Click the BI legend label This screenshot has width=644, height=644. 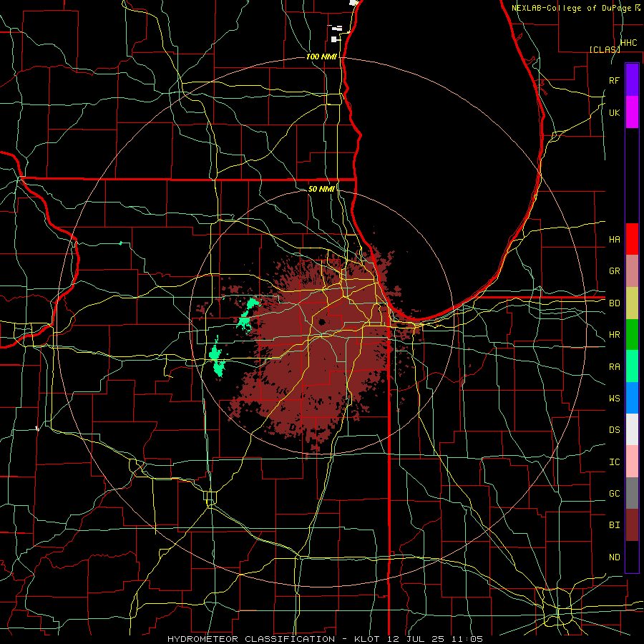[614, 525]
